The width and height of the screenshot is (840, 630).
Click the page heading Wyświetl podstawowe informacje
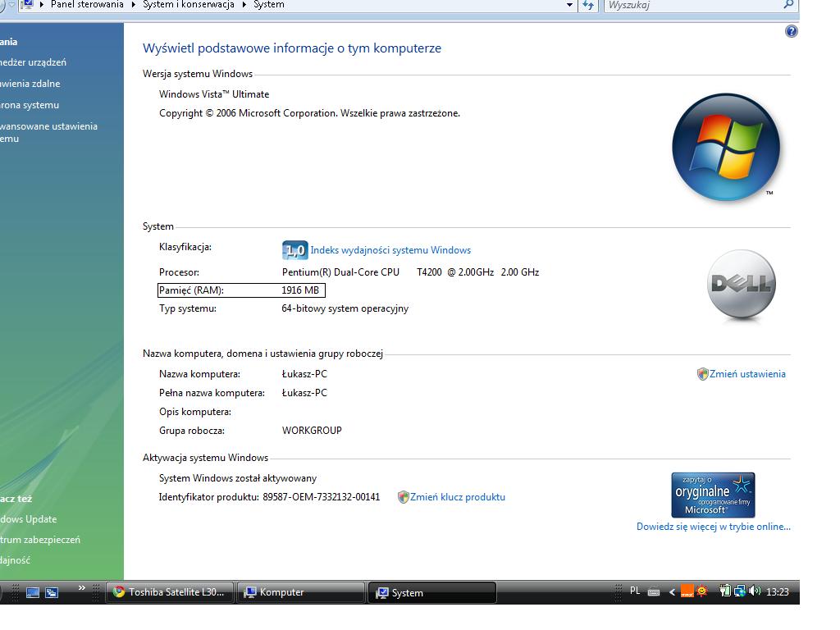(x=292, y=48)
